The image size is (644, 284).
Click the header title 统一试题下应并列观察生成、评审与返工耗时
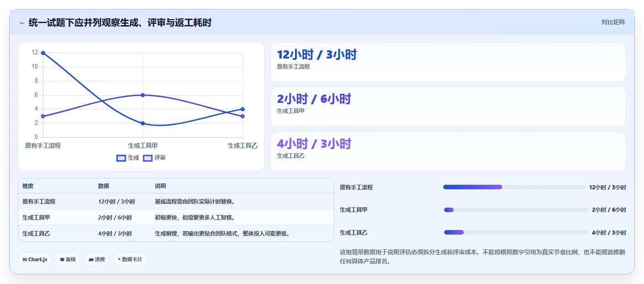point(120,22)
